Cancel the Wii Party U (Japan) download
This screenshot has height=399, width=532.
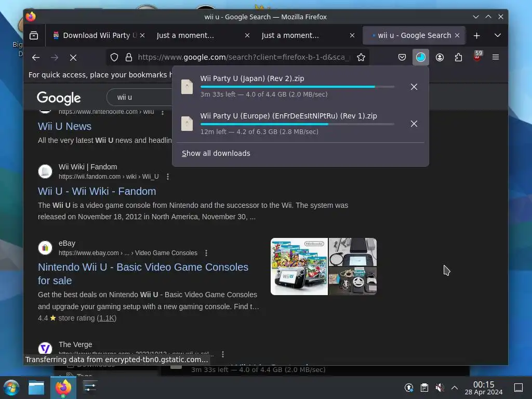pos(414,87)
